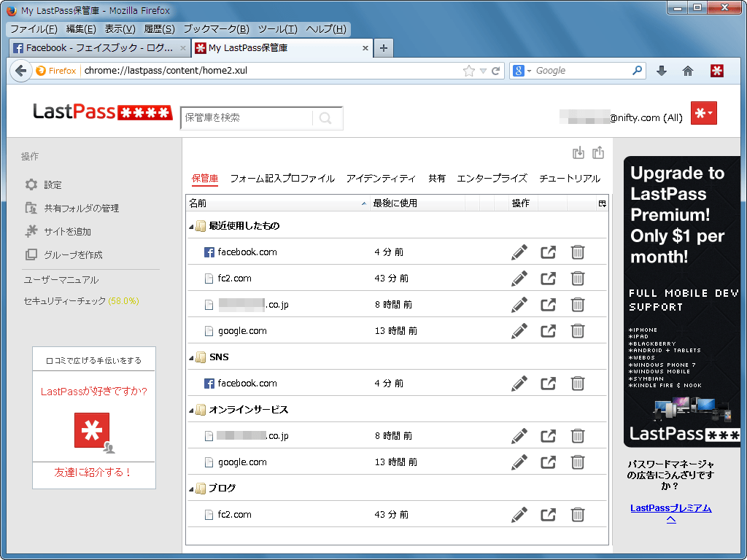
Task: Edit the google.com entry under 最近使用したもの
Action: (x=519, y=330)
